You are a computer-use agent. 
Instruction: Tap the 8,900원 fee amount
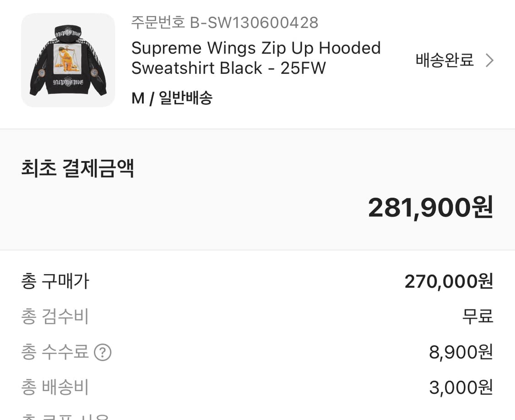click(460, 352)
